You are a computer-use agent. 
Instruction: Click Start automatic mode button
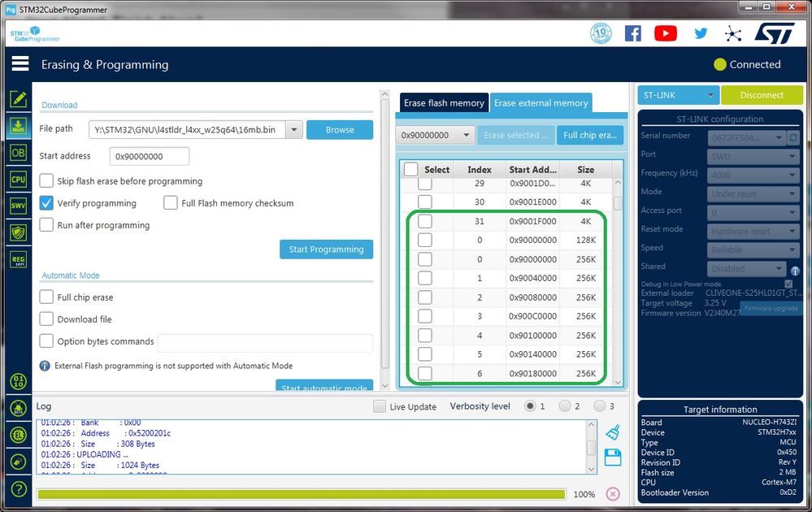324,386
